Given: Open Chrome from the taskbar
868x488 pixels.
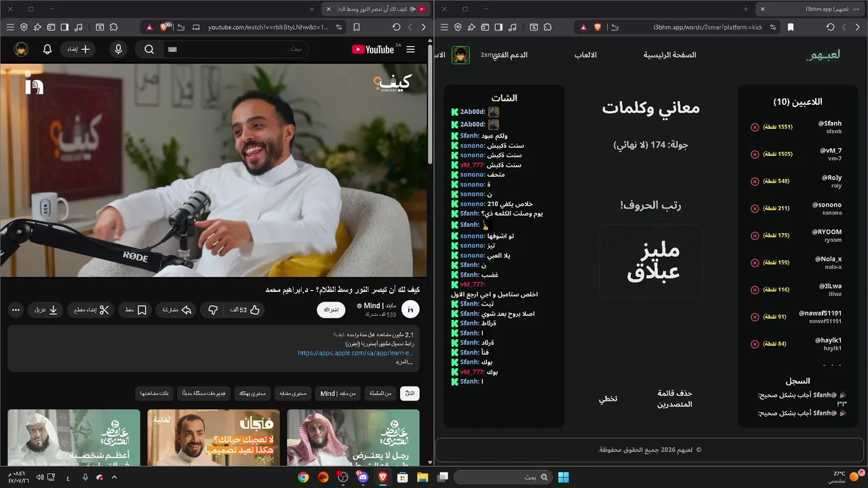Looking at the screenshot, I should point(303,477).
